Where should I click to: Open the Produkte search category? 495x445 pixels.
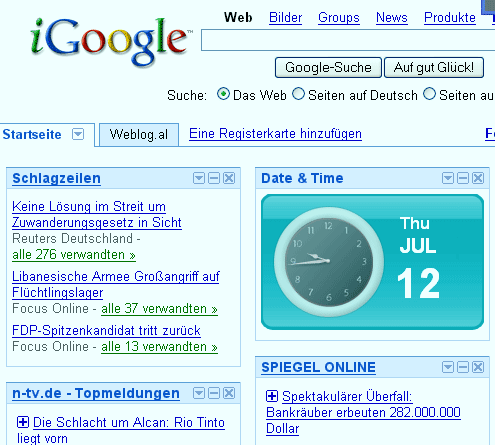pos(450,18)
